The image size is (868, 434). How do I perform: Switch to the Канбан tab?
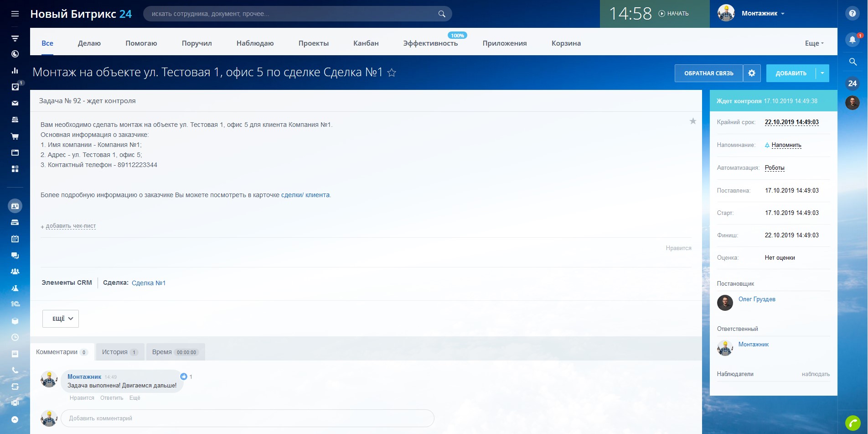point(366,43)
